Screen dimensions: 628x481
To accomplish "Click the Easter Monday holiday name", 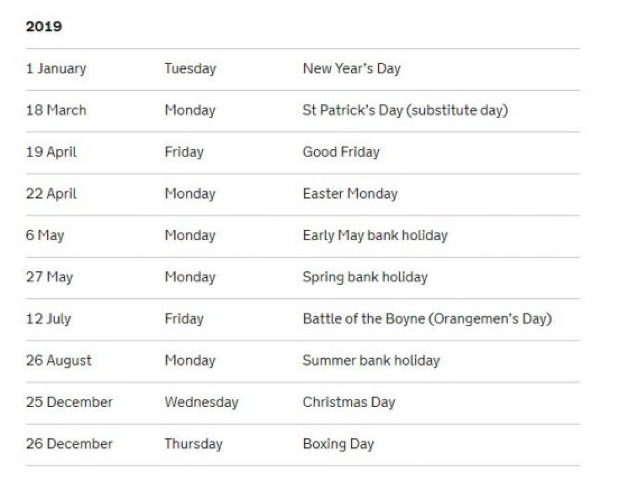I will [x=350, y=194].
